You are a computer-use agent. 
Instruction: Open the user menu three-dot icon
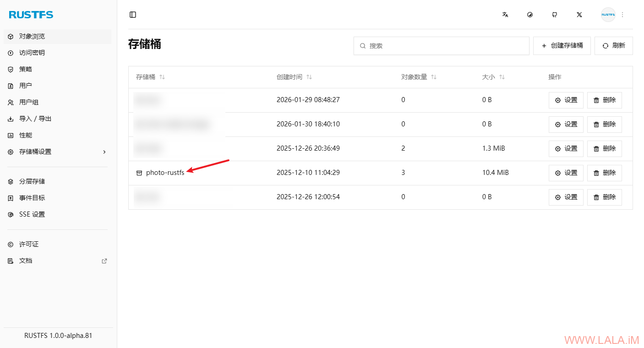pyautogui.click(x=622, y=15)
